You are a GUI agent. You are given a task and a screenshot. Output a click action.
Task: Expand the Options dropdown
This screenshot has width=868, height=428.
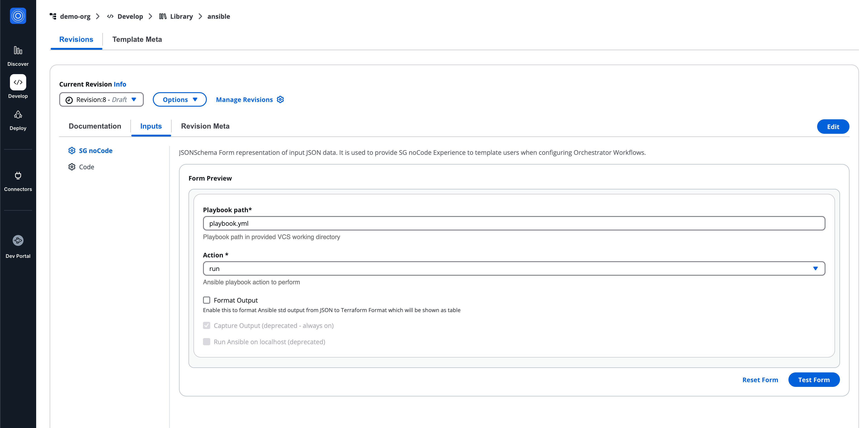(x=180, y=99)
